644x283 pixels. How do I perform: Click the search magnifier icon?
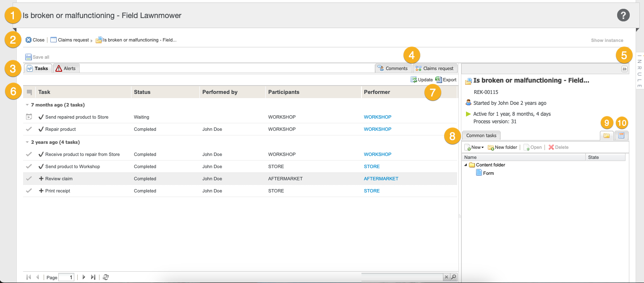click(453, 277)
